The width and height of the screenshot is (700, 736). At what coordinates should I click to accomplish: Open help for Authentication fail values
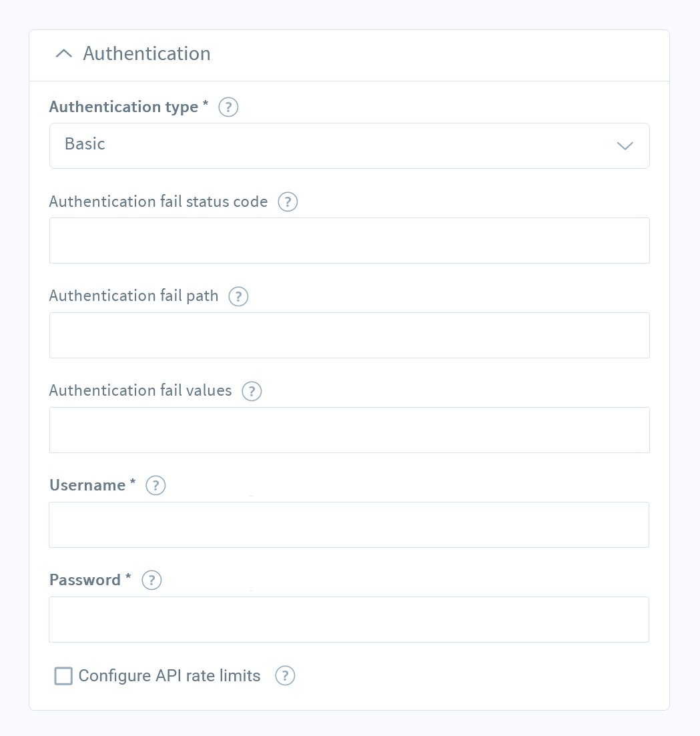click(x=252, y=391)
